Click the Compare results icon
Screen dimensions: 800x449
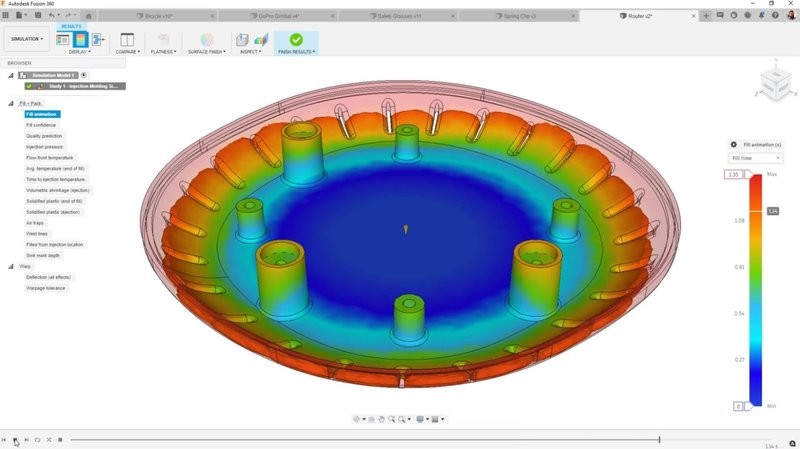(127, 40)
